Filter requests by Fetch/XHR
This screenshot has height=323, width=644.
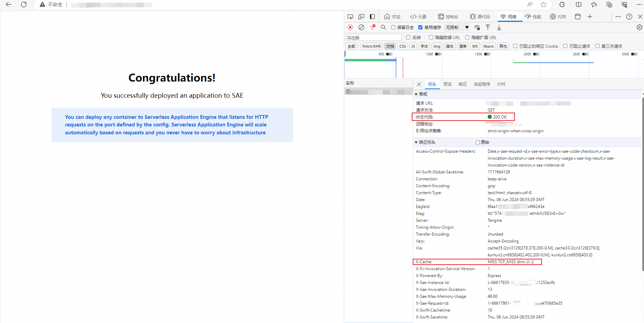click(x=371, y=46)
